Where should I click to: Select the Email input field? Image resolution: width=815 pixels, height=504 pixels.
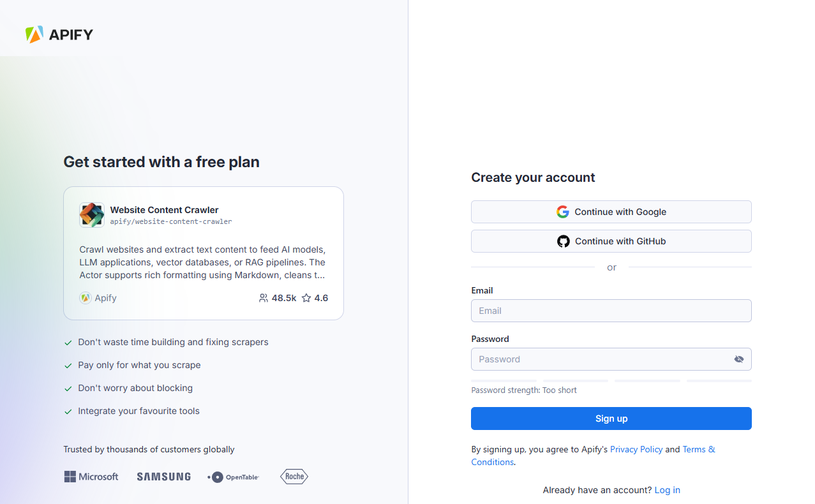point(611,311)
